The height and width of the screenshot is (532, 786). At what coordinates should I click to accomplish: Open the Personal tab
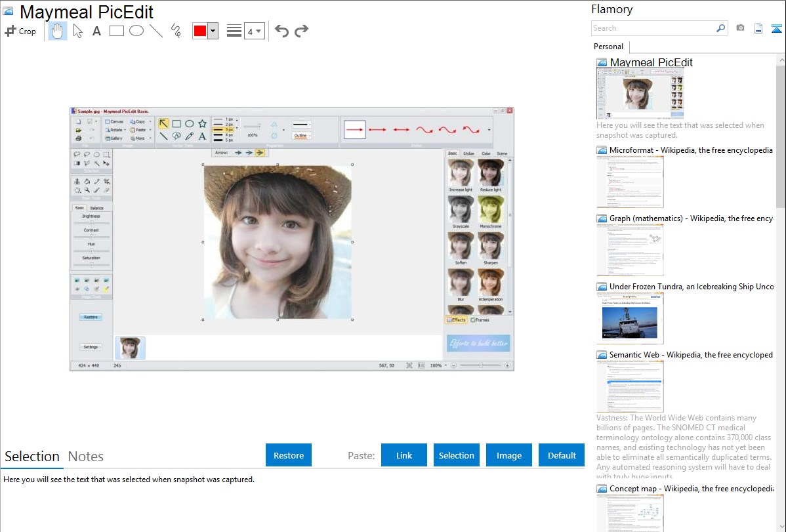click(x=609, y=47)
